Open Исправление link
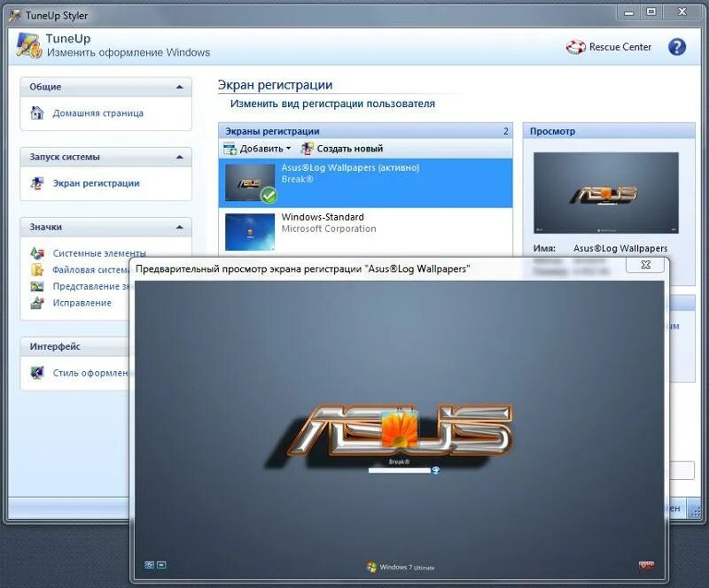709x588 pixels. [x=82, y=303]
